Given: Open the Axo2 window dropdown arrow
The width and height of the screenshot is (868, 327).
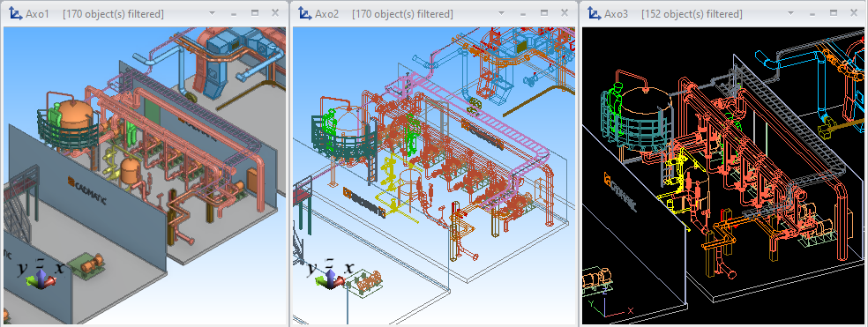Looking at the screenshot, I should point(502,13).
